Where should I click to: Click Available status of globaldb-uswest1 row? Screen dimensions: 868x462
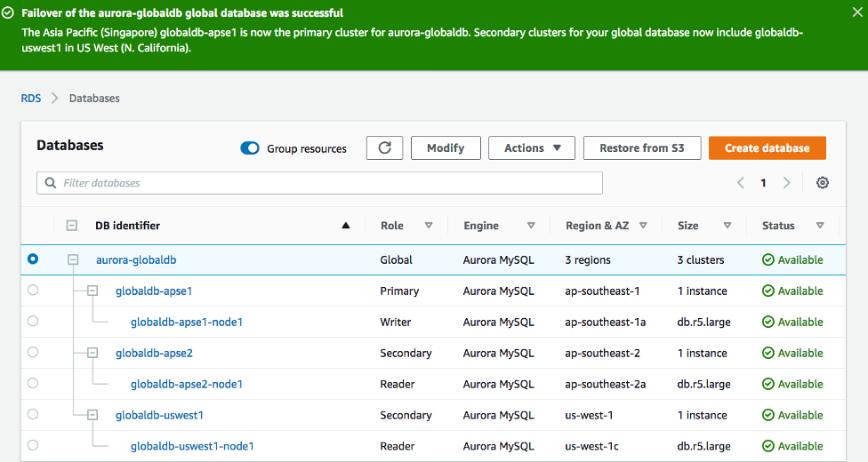pos(792,414)
